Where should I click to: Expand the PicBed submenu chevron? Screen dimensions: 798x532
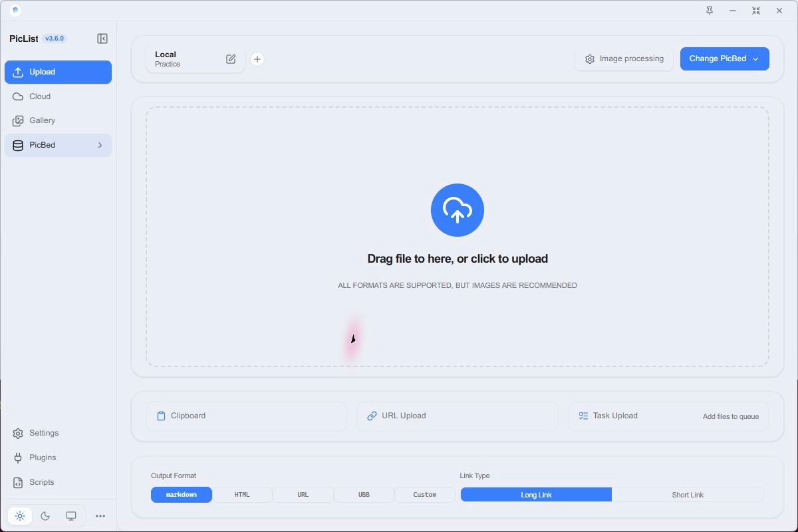click(x=100, y=145)
